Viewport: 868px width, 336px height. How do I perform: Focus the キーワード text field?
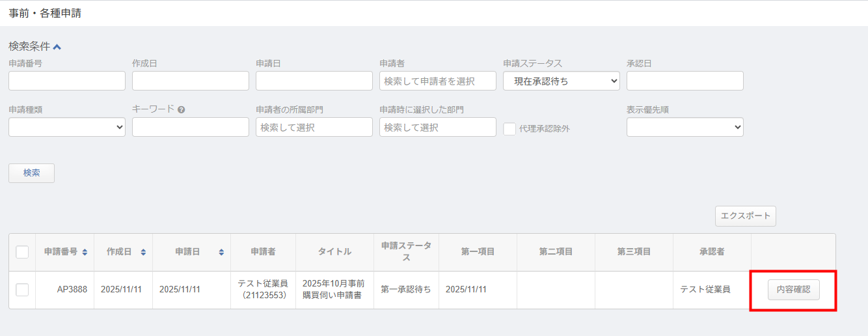[x=190, y=127]
